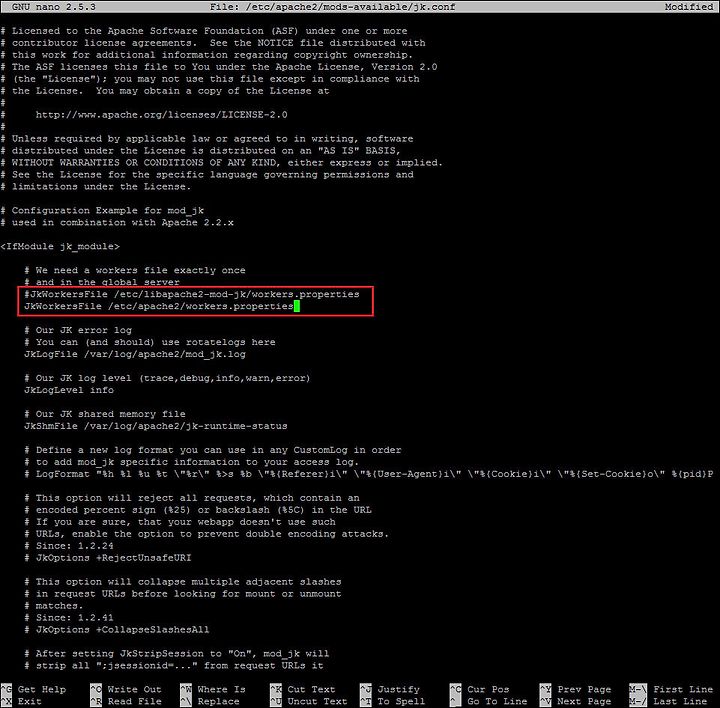Image resolution: width=720 pixels, height=708 pixels.
Task: Click the JkLogFile /var/log/apache2/mod_jk.log line
Action: (x=135, y=354)
